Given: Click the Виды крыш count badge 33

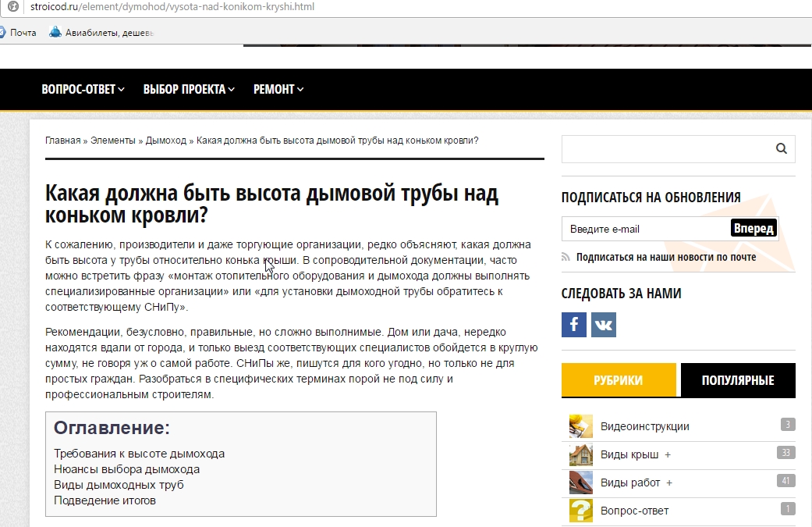Looking at the screenshot, I should [786, 452].
